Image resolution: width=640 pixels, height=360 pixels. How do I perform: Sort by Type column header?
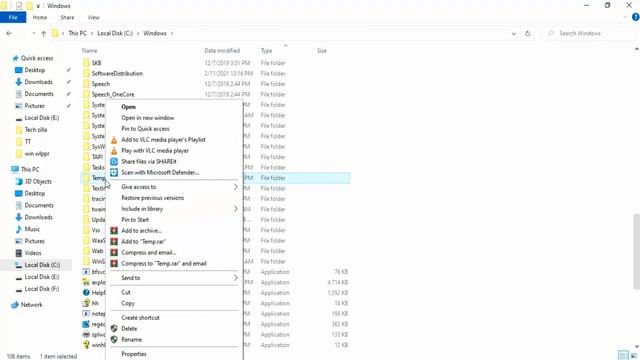[267, 51]
